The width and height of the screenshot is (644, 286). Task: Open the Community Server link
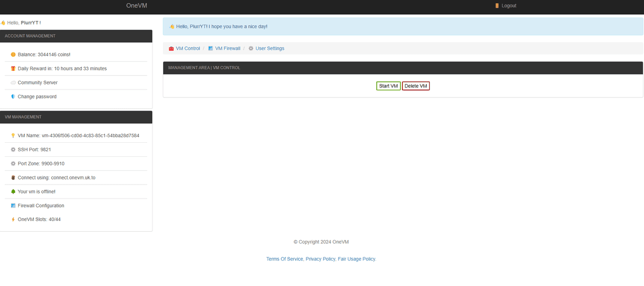(x=38, y=82)
